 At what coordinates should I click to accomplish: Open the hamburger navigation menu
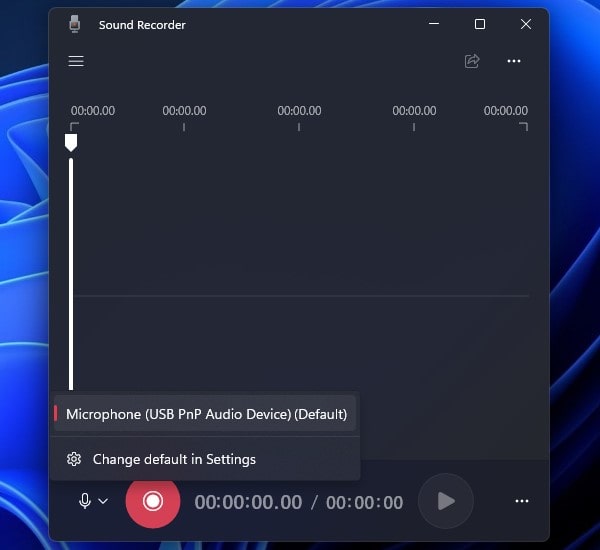[76, 61]
